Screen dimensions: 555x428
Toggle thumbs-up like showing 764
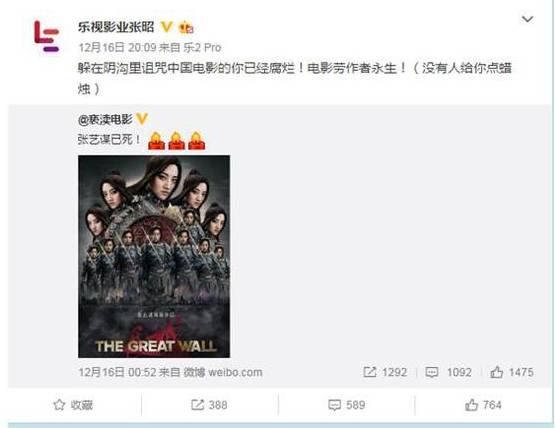(483, 405)
